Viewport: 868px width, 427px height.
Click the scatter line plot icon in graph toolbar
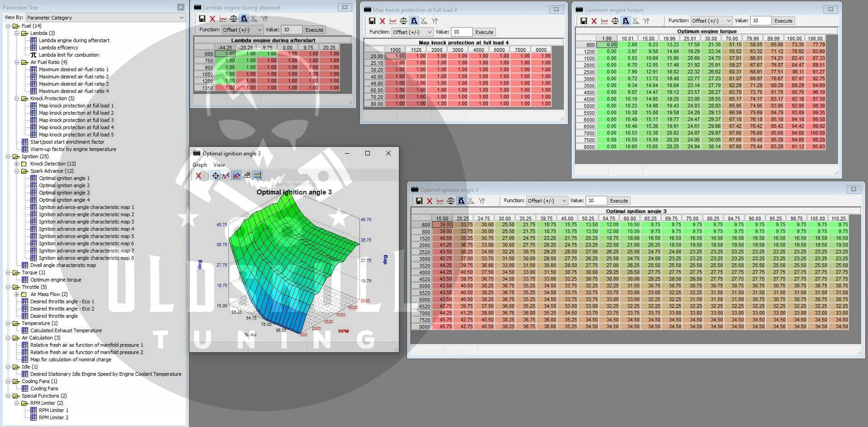coord(226,175)
